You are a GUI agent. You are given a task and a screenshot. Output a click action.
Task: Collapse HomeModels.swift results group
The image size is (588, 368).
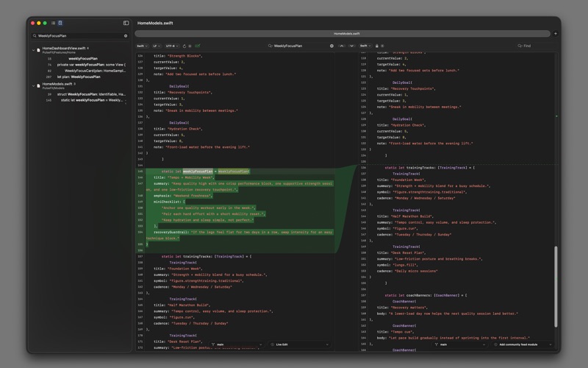pos(33,85)
